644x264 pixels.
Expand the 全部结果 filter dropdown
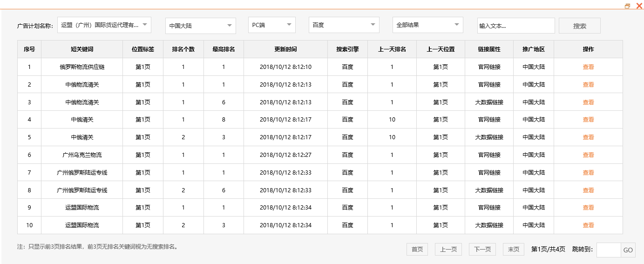pos(428,25)
